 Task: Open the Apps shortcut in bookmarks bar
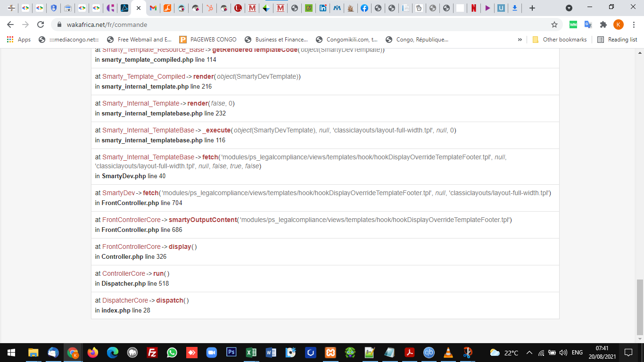[19, 40]
